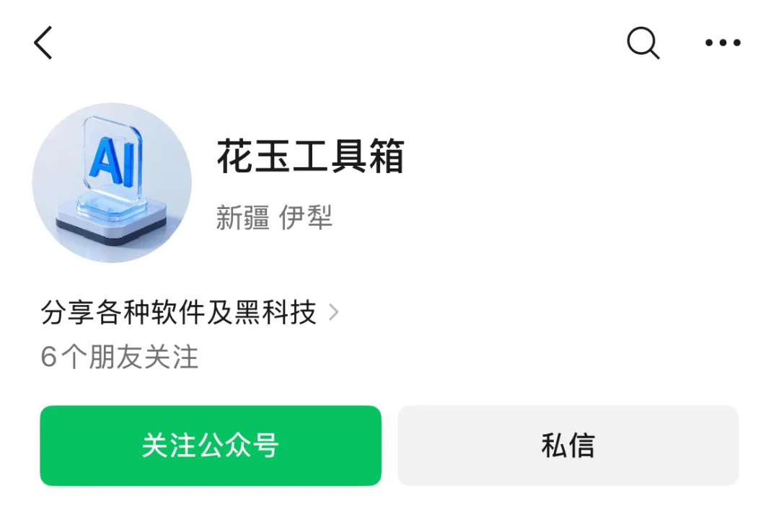Expand the description using the gray chevron
Screen dimensions: 779x532
(334, 312)
